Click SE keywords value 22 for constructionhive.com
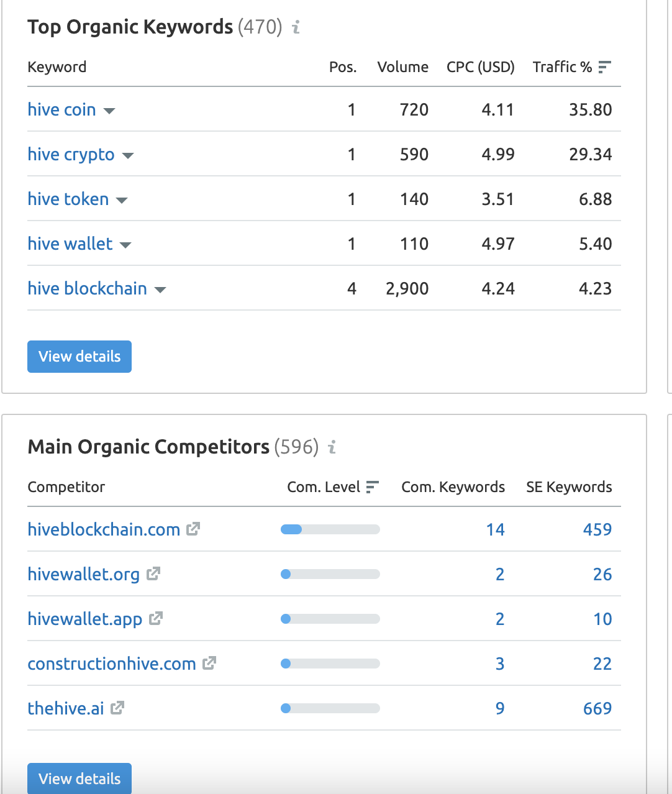Viewport: 672px width, 794px height. [x=602, y=664]
